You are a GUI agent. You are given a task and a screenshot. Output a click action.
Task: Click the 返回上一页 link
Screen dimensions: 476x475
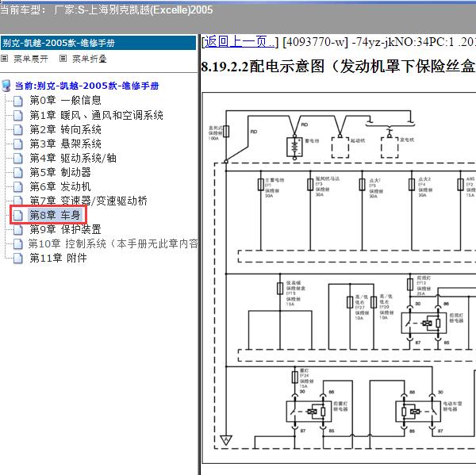(239, 41)
